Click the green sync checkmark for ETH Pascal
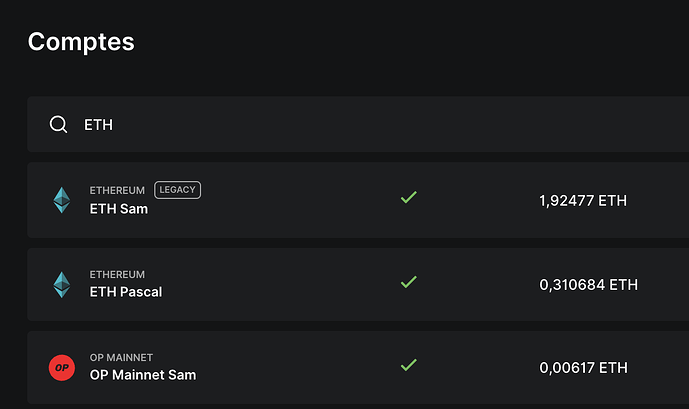 (409, 282)
